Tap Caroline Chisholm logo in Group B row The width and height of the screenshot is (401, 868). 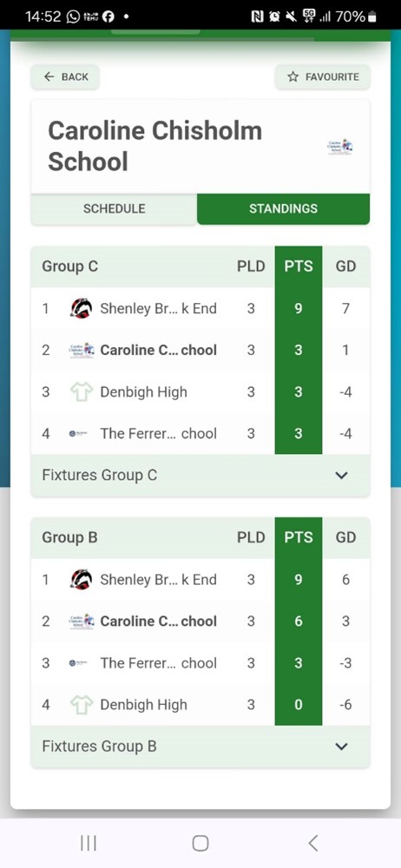82,621
